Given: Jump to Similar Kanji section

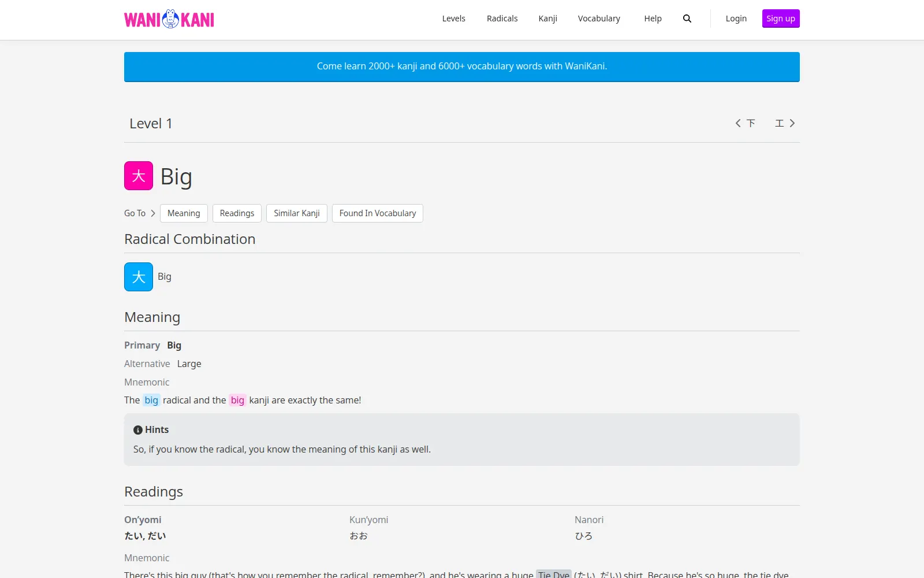Looking at the screenshot, I should 297,213.
